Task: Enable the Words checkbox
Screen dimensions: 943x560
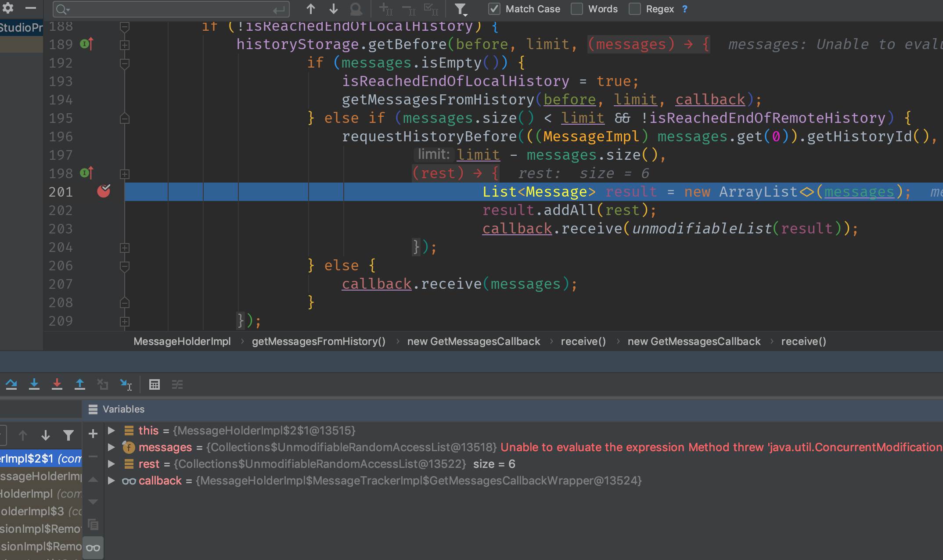Action: click(576, 9)
